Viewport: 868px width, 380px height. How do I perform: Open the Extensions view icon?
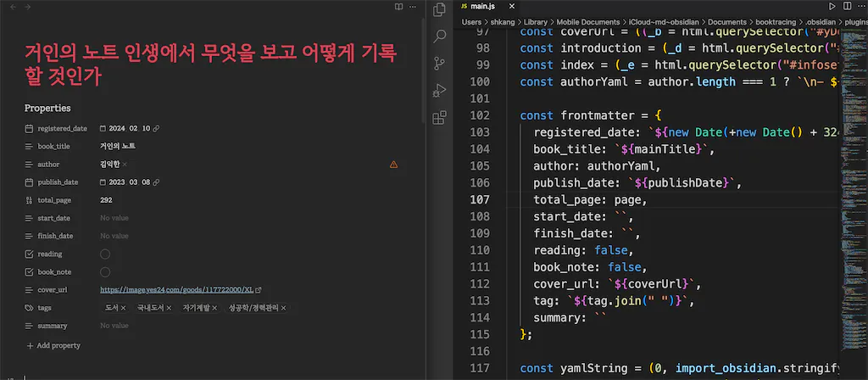pos(439,117)
